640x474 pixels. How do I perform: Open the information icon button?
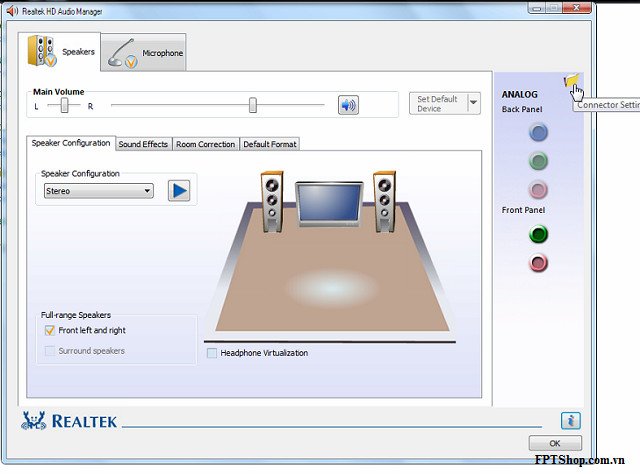tap(570, 420)
